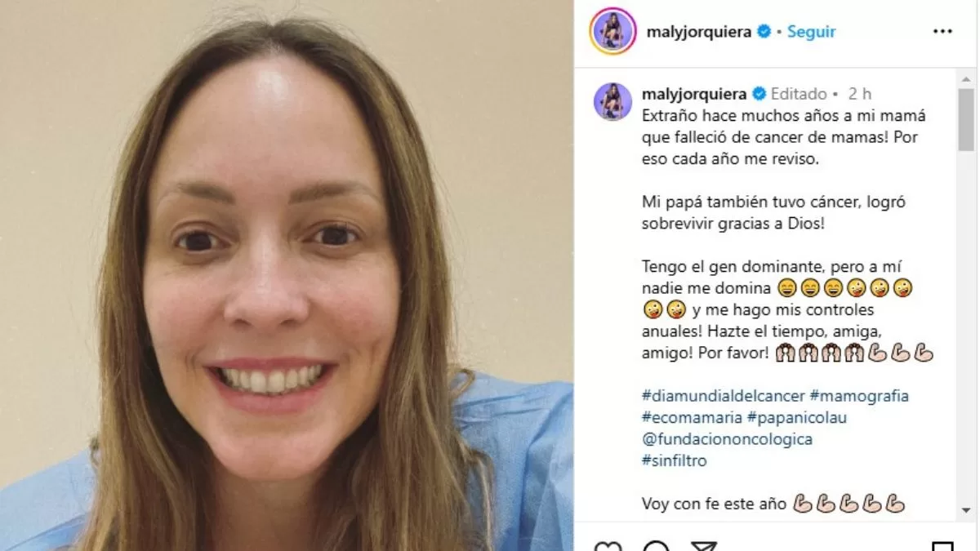Screen dimensions: 980x551
Task: Click the selfie photo of the post
Action: [x=287, y=275]
